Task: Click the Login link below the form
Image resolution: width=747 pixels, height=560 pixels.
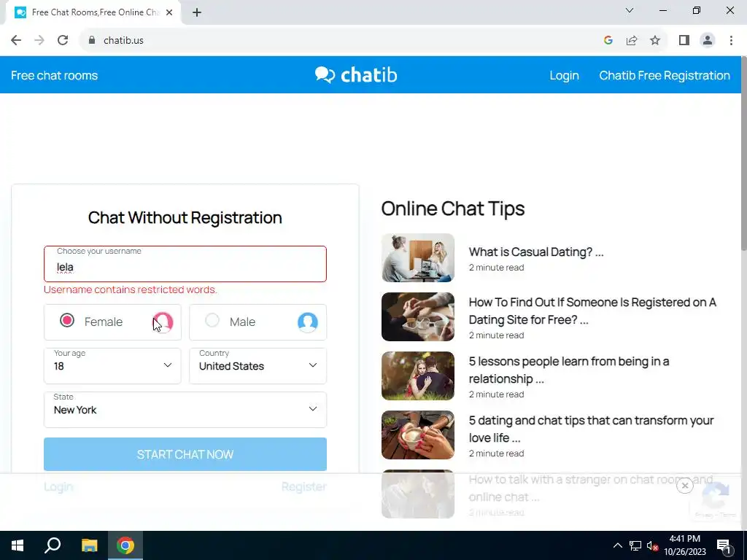Action: click(58, 486)
